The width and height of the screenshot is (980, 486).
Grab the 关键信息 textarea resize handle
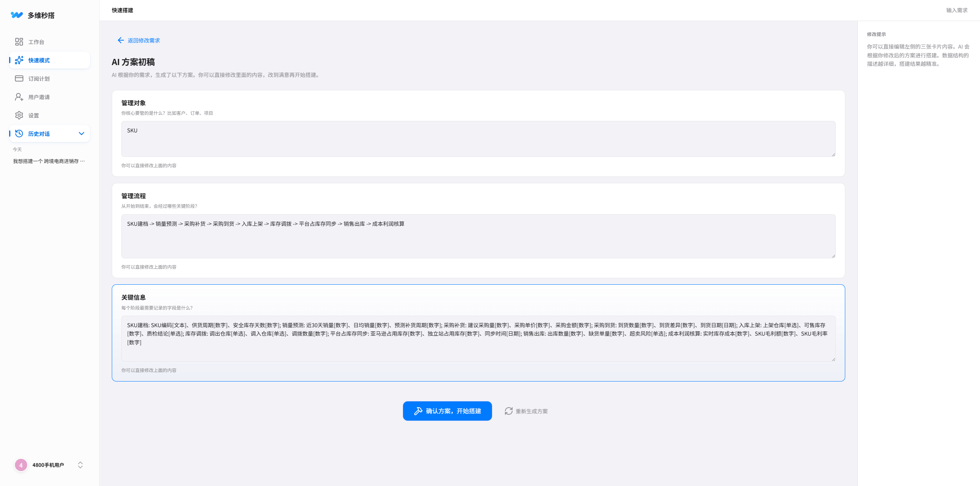833,359
